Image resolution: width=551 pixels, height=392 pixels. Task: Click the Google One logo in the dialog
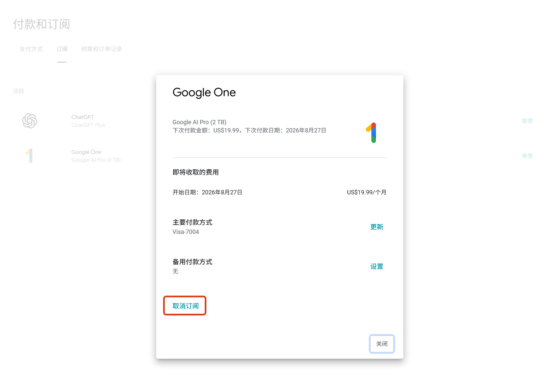[x=371, y=132]
